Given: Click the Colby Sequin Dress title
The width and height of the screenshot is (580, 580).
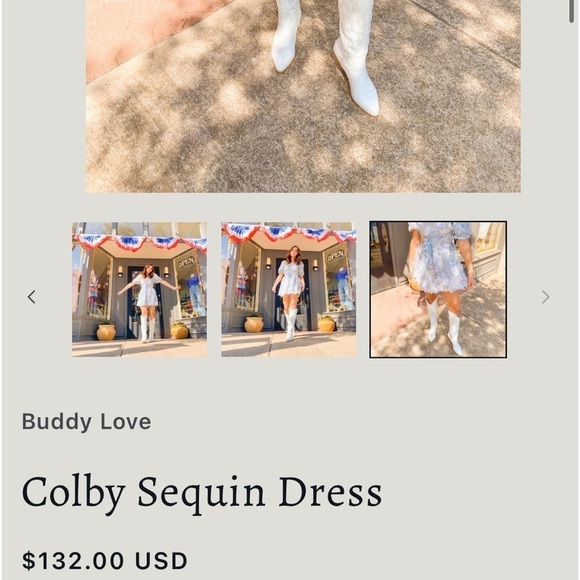Looking at the screenshot, I should point(202,493).
